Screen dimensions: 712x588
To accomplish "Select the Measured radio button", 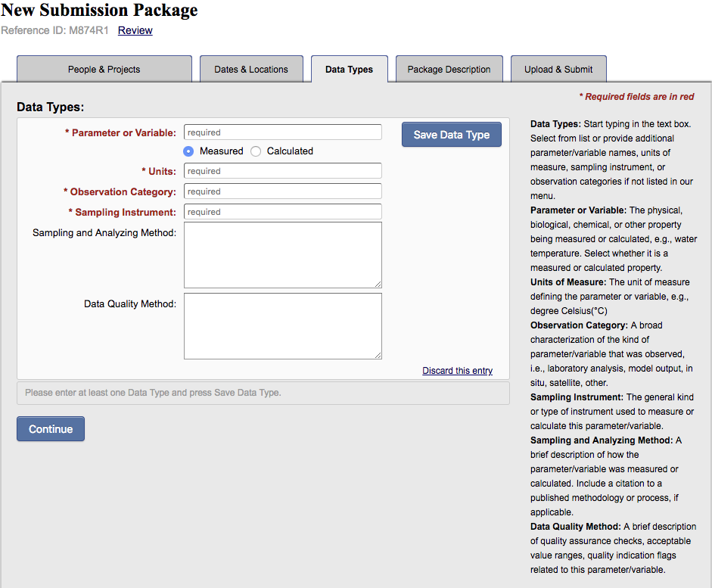I will pos(188,151).
